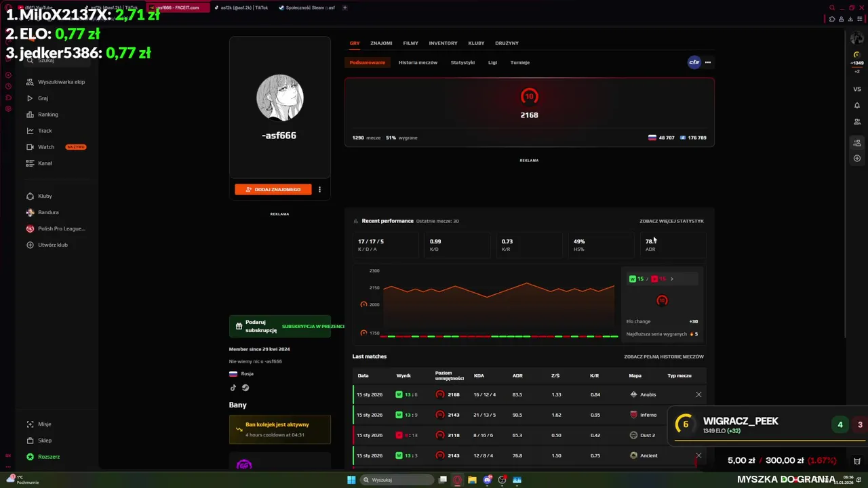Open Discord from the taskbar

[x=487, y=480]
